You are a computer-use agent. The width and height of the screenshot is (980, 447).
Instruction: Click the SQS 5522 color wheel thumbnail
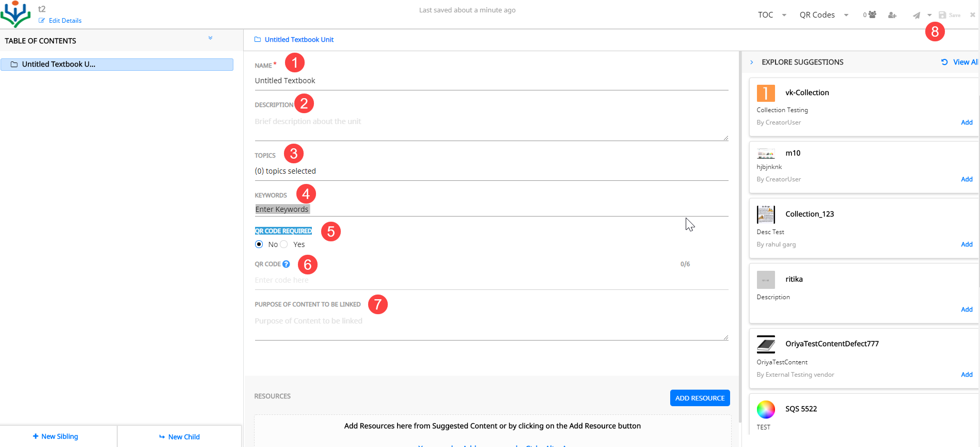pyautogui.click(x=766, y=409)
